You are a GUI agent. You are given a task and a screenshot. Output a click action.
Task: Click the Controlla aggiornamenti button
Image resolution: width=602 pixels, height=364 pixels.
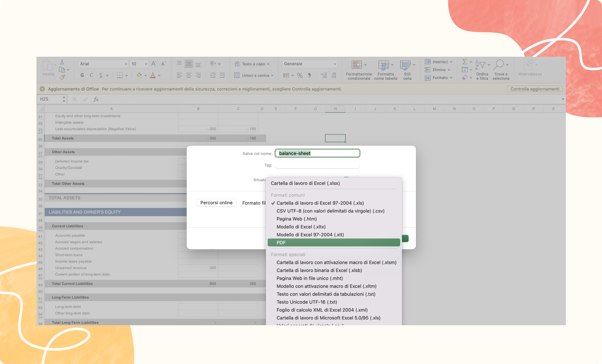[x=535, y=89]
